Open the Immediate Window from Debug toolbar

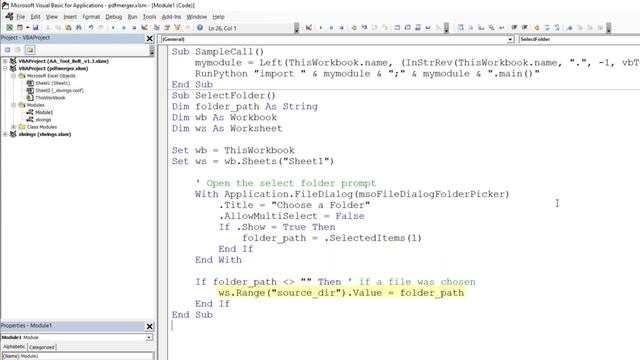(407, 28)
